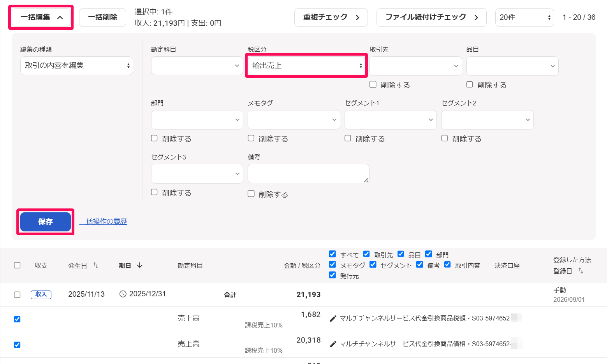Uncheck the row with amount 20,318

pos(17,345)
